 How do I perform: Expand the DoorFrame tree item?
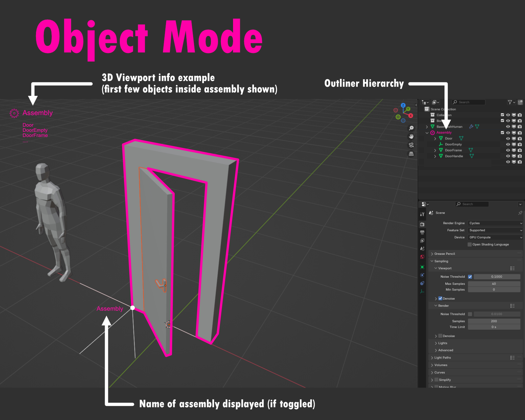point(435,150)
